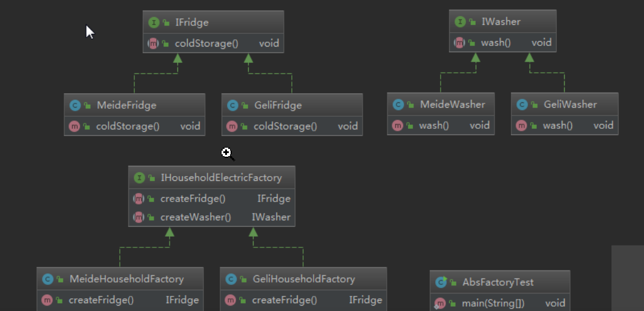Click the GeliFridge class icon
644x311 pixels.
[232, 105]
